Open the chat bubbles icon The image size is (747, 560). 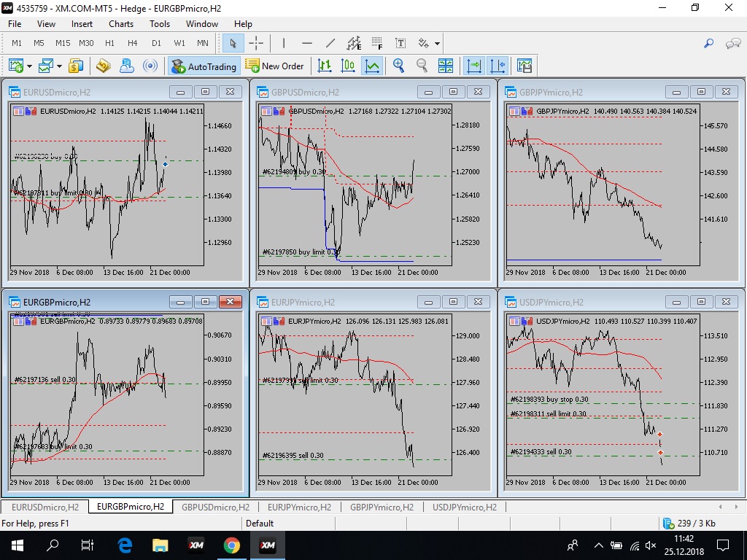click(x=732, y=43)
